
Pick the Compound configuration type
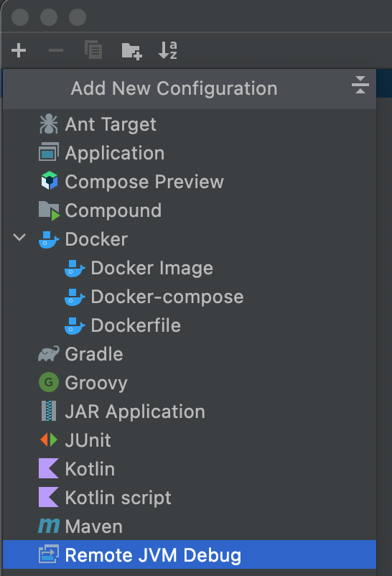coord(113,210)
